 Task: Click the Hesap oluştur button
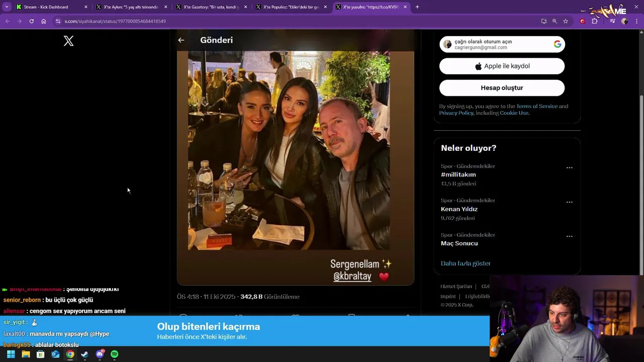[502, 88]
